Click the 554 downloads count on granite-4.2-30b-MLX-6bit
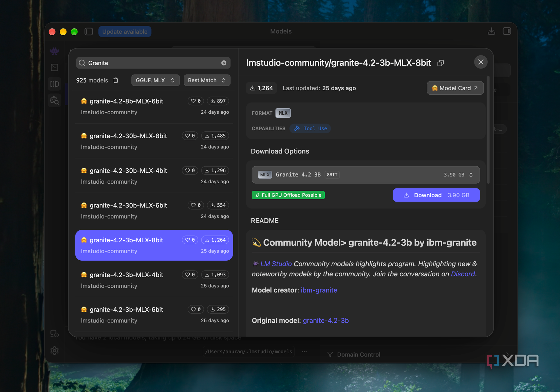Image resolution: width=560 pixels, height=392 pixels. point(218,205)
